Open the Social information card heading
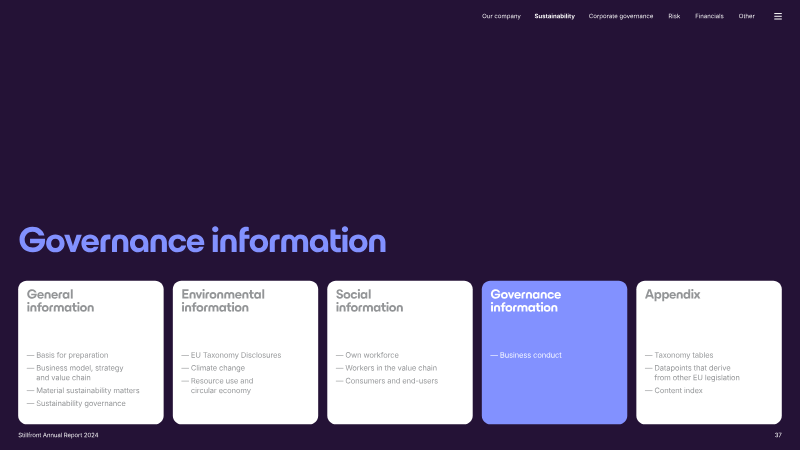The image size is (800, 450). point(369,301)
